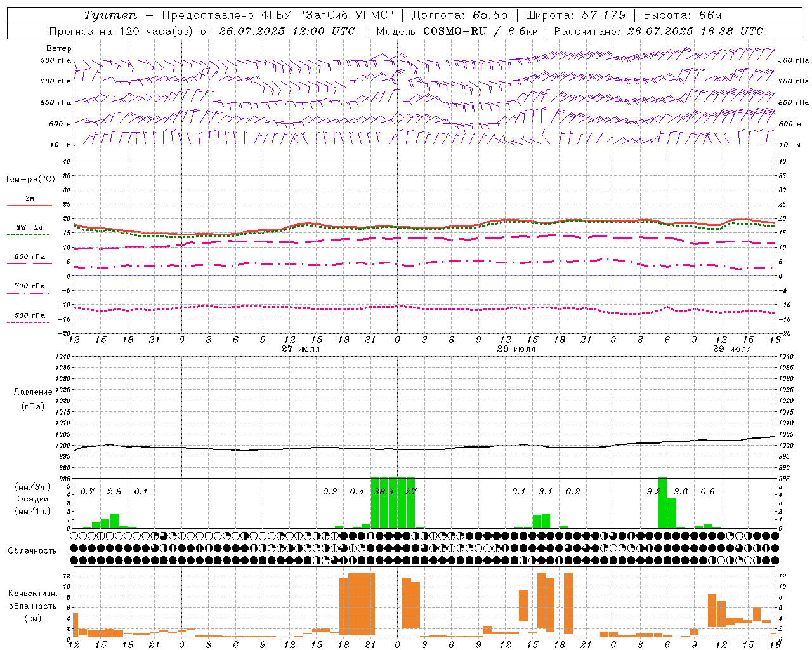Click the '2м' temperature legend entry
This screenshot has height=650, width=812.
click(30, 198)
